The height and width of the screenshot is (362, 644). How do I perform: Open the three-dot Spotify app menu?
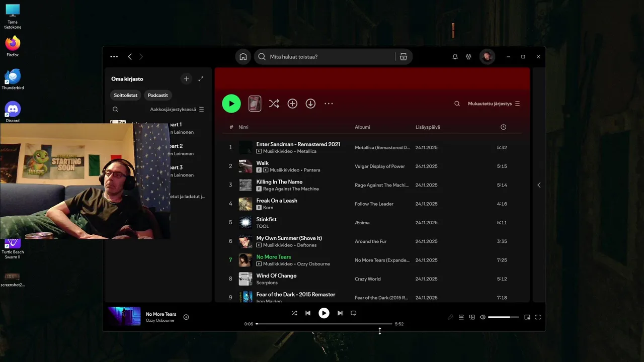(114, 57)
